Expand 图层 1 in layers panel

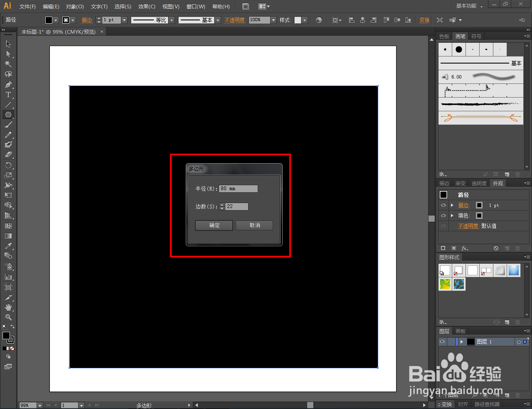(461, 342)
